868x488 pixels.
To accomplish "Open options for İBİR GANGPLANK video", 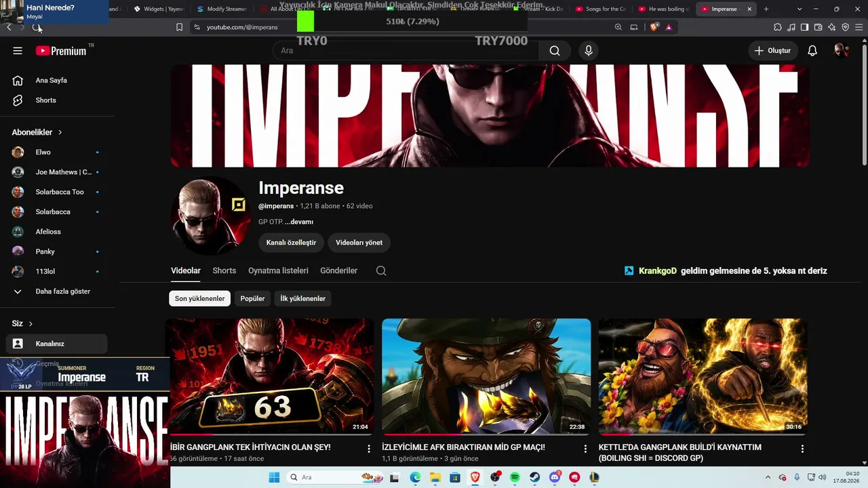I will (x=369, y=449).
